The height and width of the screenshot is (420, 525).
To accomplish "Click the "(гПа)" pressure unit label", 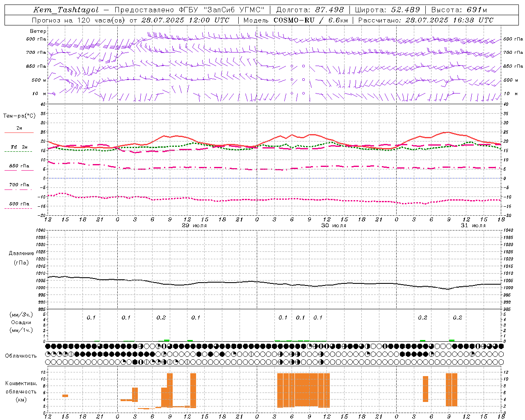I will pos(21,263).
